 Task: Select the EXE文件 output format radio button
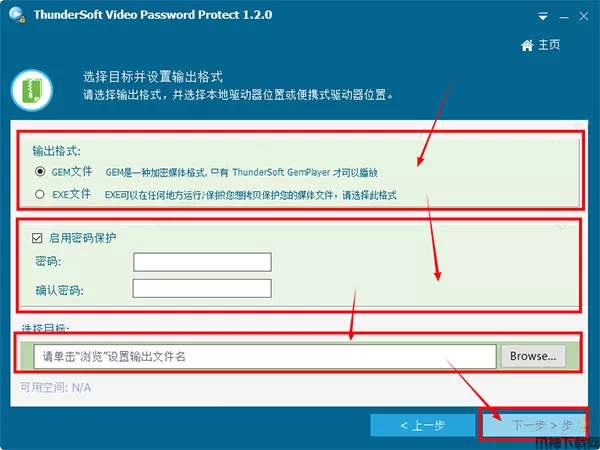coord(40,194)
